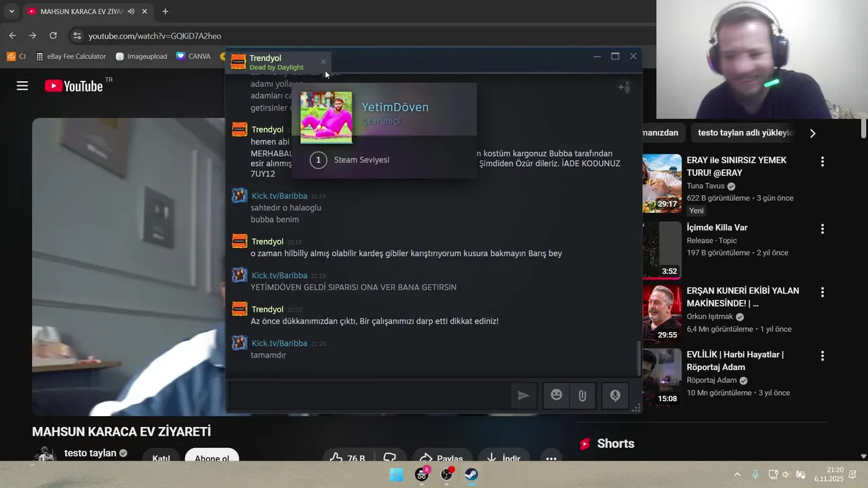
Task: Open İçimde Killa Var video thumbnail
Action: (x=662, y=249)
